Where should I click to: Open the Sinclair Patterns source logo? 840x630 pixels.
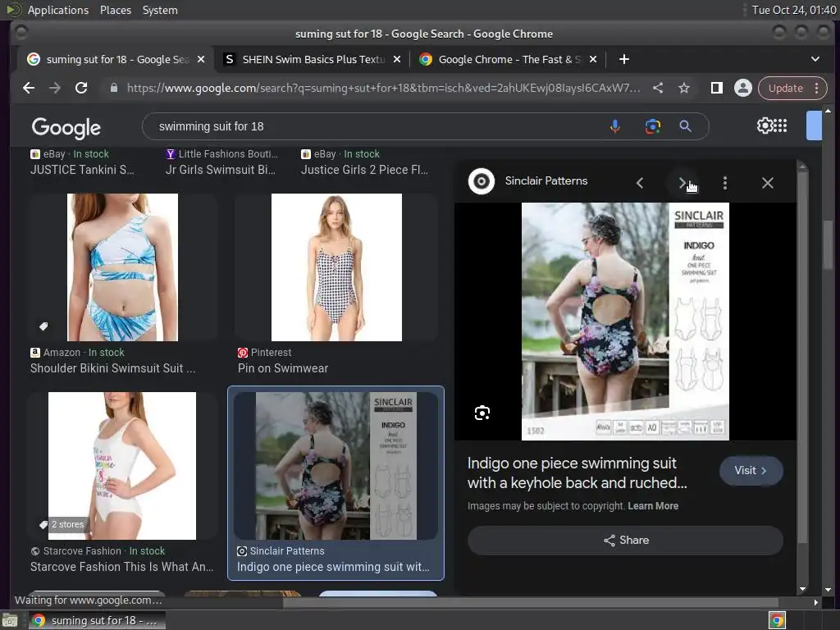[x=481, y=181]
